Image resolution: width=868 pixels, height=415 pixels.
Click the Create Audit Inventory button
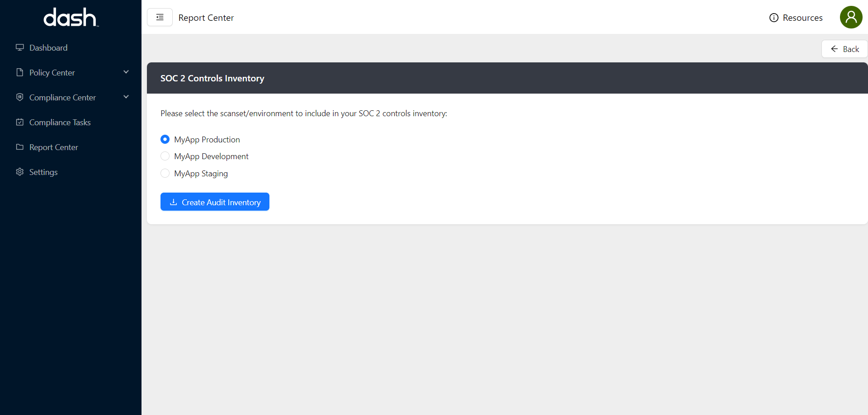(x=215, y=202)
